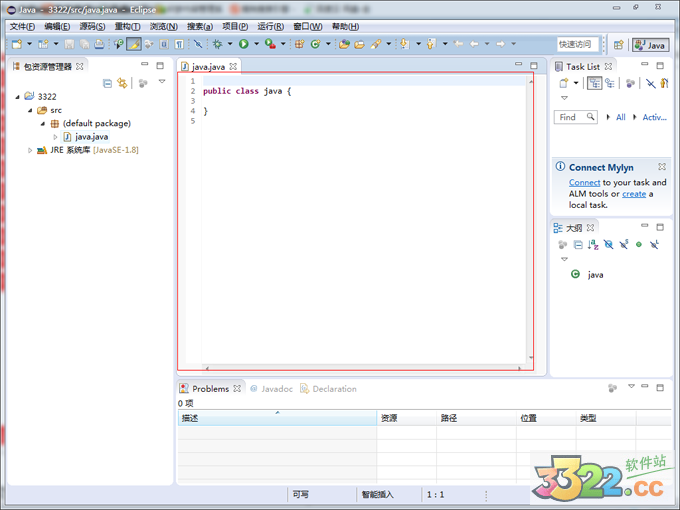Image resolution: width=680 pixels, height=510 pixels.
Task: Toggle Link with Editor in package explorer
Action: coord(123,83)
